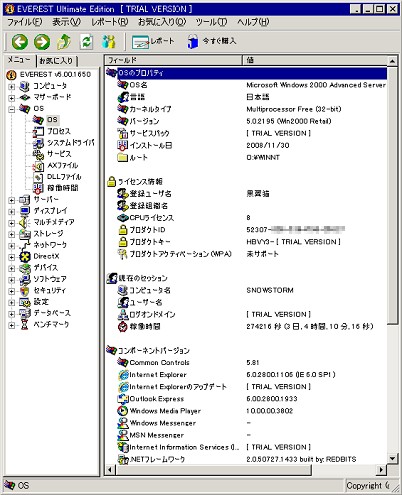Click the users icon in the toolbar
The width and height of the screenshot is (402, 495).
pyautogui.click(x=109, y=42)
